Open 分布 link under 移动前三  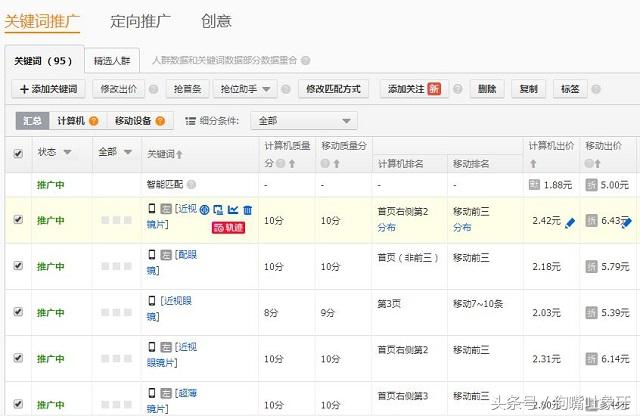(x=462, y=227)
